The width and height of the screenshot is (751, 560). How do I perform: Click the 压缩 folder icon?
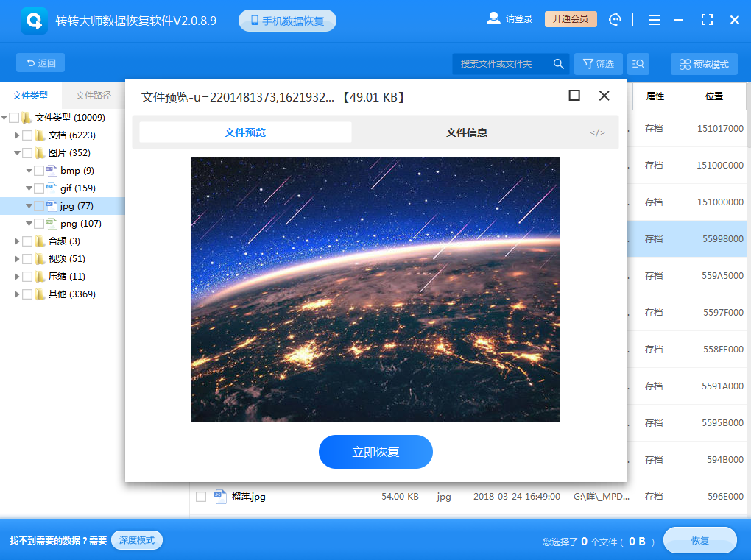(x=40, y=277)
